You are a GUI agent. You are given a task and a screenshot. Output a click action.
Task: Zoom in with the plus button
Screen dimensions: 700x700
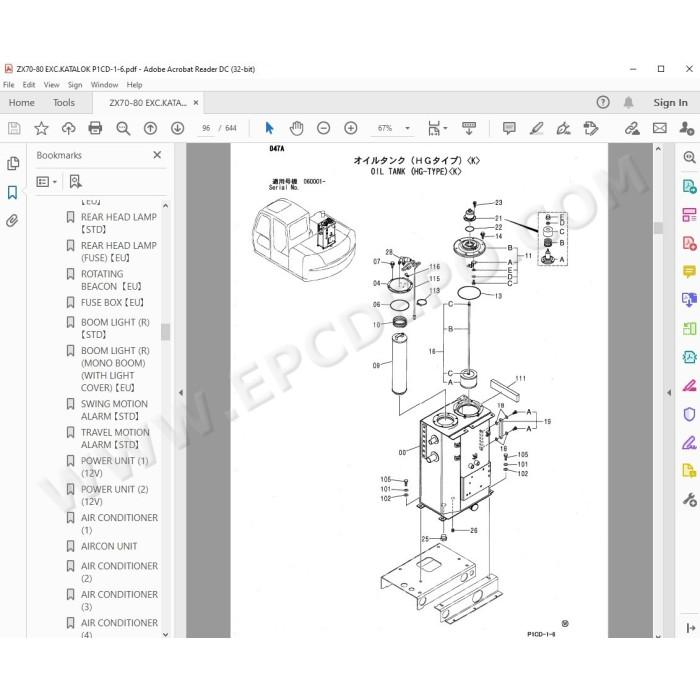pos(350,129)
